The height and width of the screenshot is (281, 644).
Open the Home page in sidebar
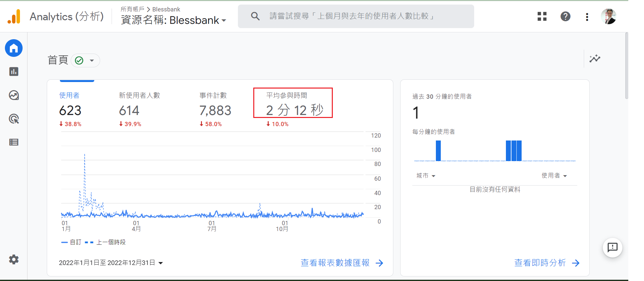pyautogui.click(x=14, y=48)
